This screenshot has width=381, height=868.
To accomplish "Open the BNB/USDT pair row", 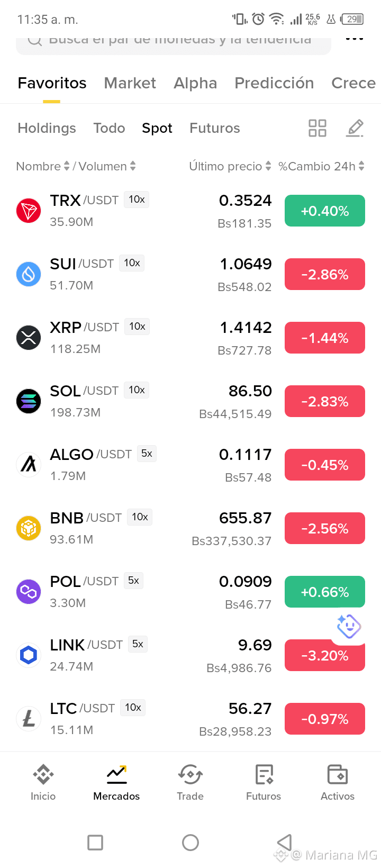I will [x=190, y=528].
